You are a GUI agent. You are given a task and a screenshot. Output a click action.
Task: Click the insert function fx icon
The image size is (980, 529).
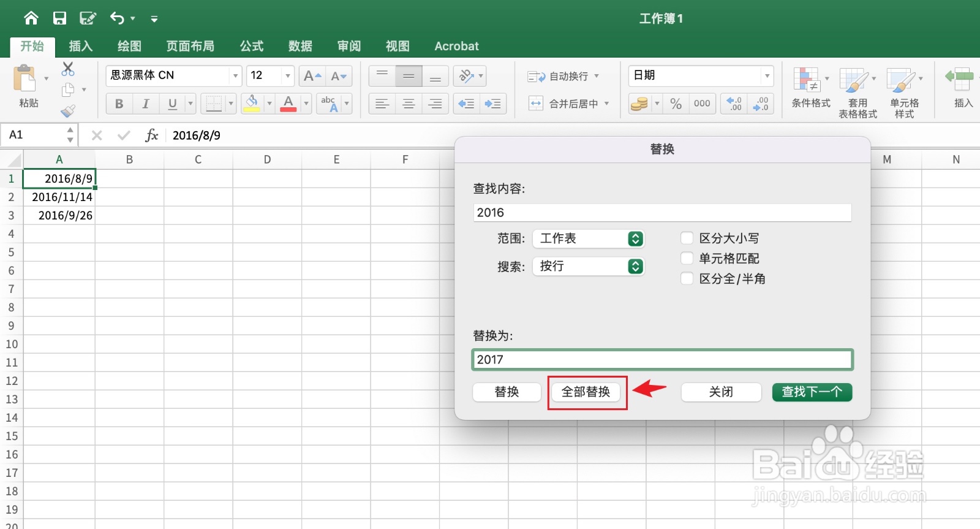[x=151, y=135]
